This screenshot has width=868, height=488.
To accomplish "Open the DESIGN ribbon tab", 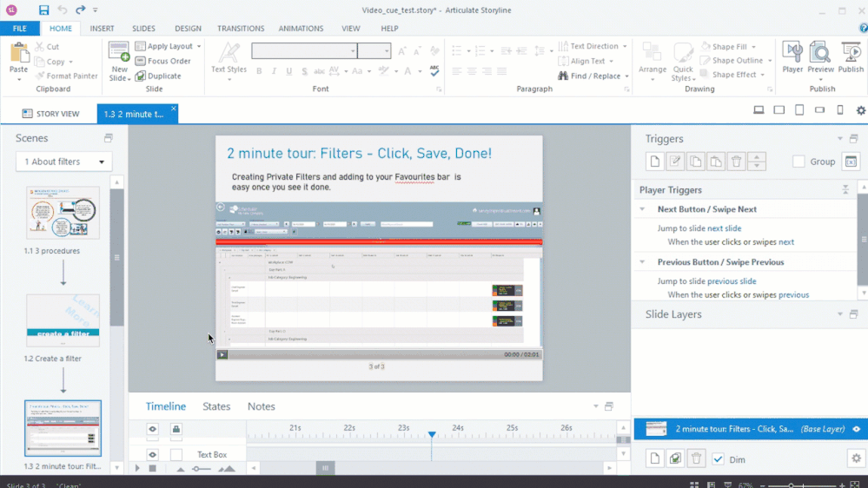I will pyautogui.click(x=188, y=28).
